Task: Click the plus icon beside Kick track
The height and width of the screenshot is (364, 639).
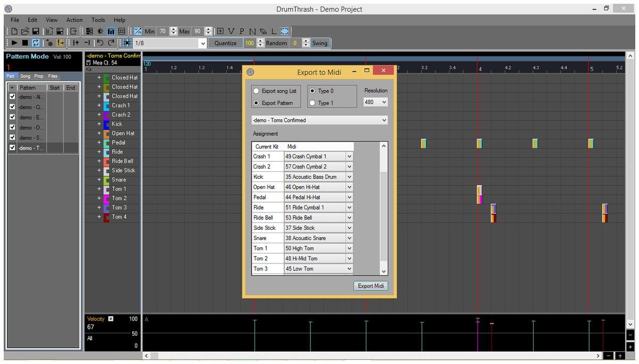Action: point(99,124)
